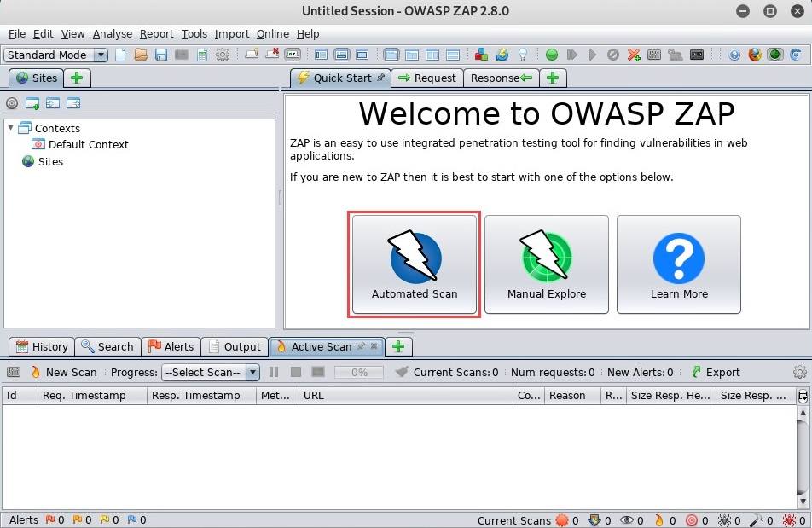The height and width of the screenshot is (528, 812).
Task: Click the light bulb toolbar icon
Action: pyautogui.click(x=523, y=55)
